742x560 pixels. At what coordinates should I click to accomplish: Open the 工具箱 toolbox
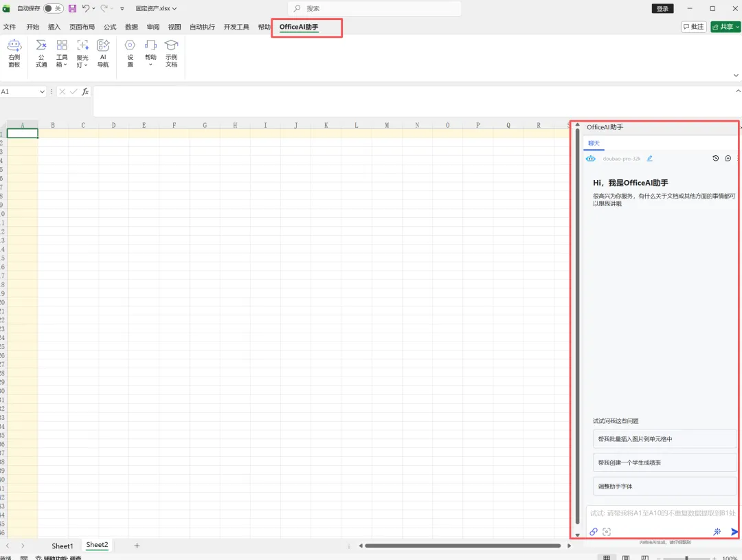pos(62,53)
